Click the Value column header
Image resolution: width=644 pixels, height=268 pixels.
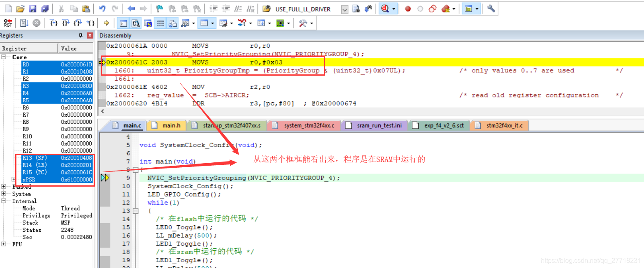(x=76, y=48)
